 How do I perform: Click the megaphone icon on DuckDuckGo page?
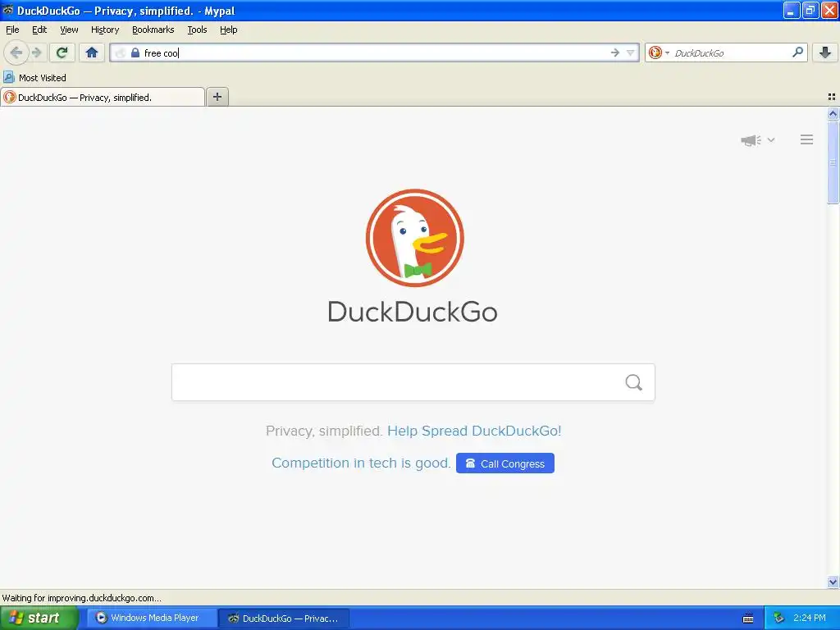(x=751, y=140)
